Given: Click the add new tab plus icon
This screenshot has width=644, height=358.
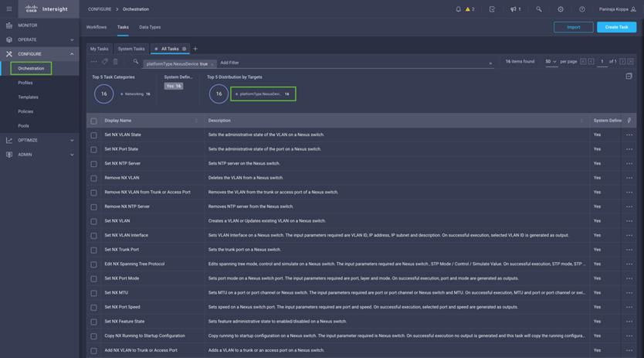Looking at the screenshot, I should point(195,49).
